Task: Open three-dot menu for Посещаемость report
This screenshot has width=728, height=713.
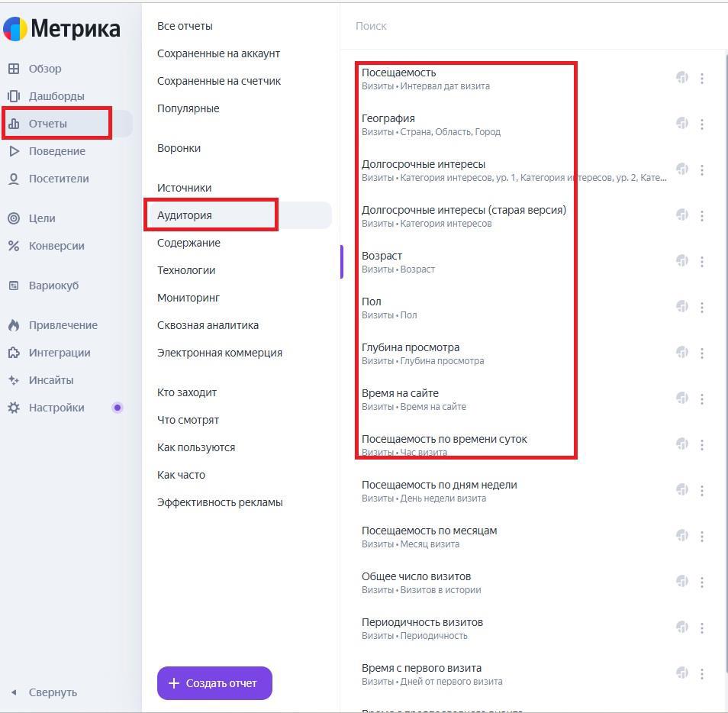Action: tap(702, 78)
